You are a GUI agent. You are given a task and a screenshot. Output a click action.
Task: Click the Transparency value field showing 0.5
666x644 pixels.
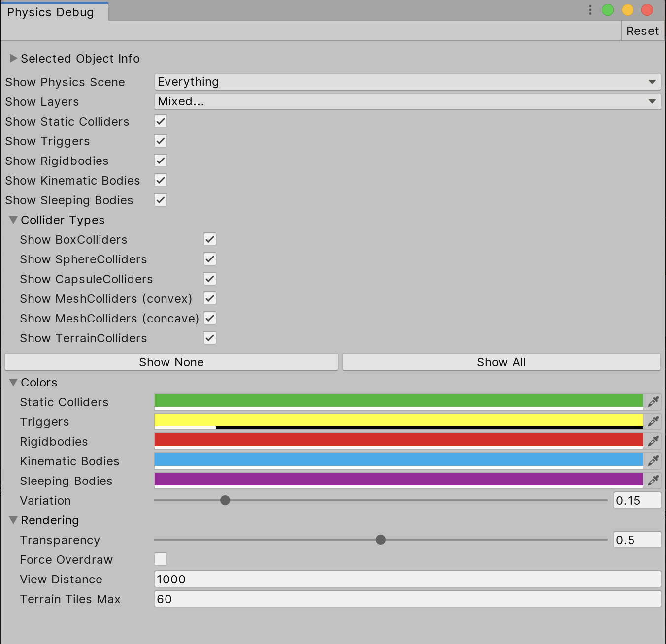pos(637,540)
